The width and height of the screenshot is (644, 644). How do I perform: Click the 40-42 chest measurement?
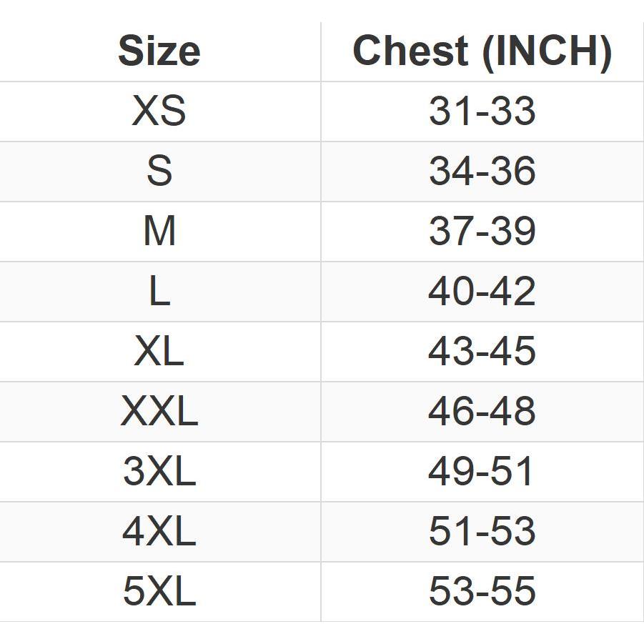coord(482,292)
